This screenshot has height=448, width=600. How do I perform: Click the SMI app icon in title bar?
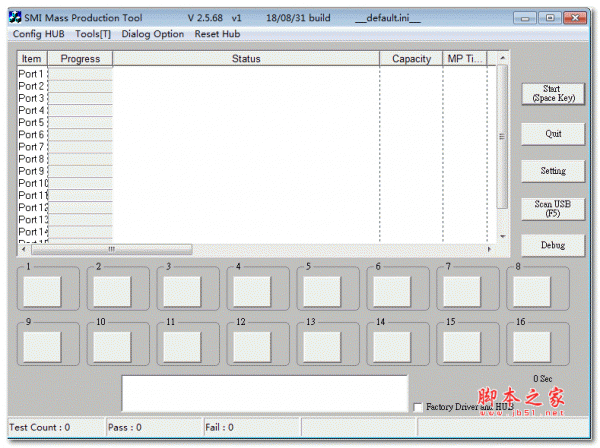point(15,17)
